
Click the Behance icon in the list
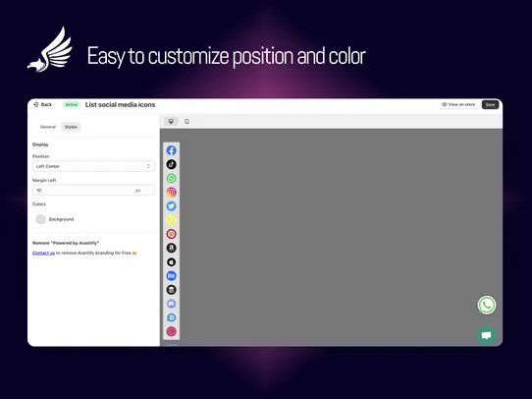tap(172, 276)
